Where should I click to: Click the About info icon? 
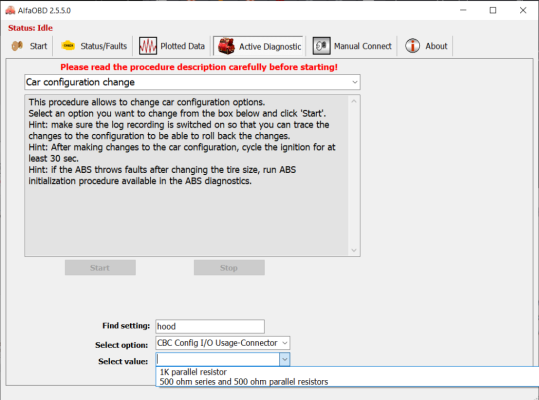click(x=412, y=46)
